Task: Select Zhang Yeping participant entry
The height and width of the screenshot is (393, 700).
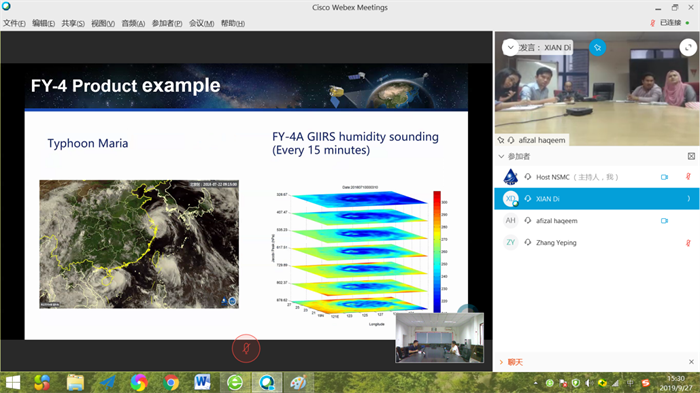Action: (x=597, y=242)
